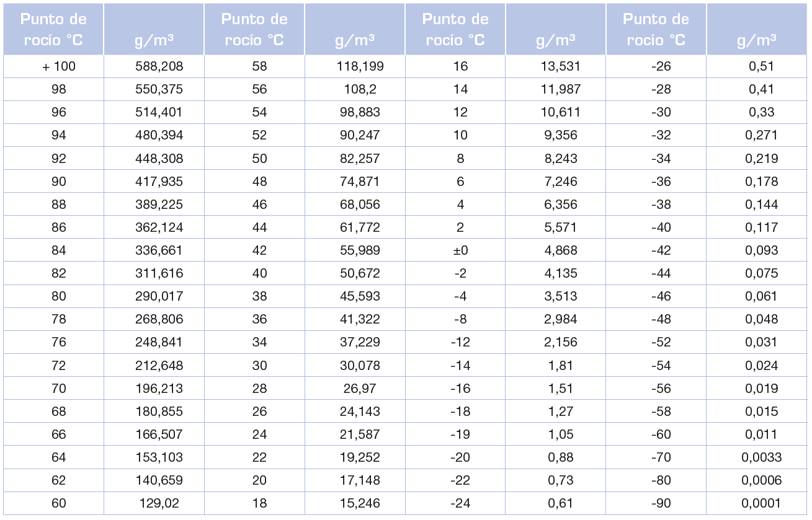Click the cell showing 129,02

coord(159,503)
